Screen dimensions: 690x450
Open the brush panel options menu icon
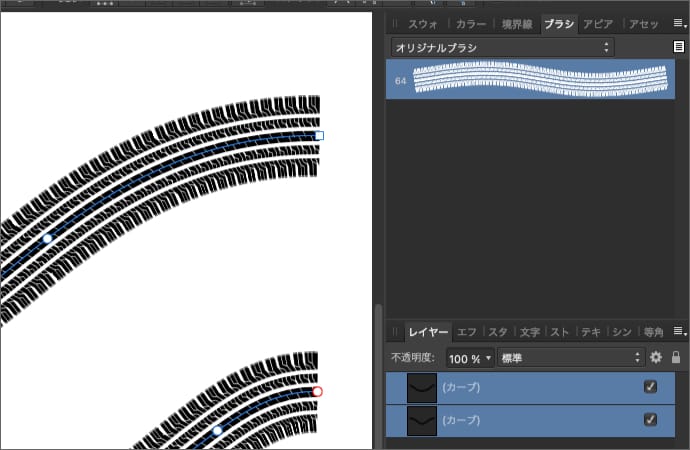click(x=680, y=47)
